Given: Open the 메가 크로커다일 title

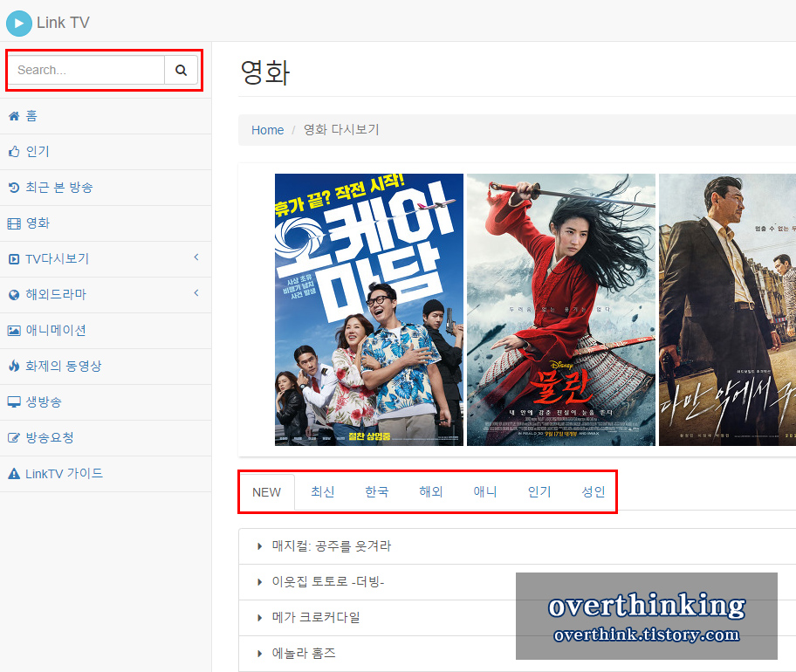Looking at the screenshot, I should [x=316, y=618].
